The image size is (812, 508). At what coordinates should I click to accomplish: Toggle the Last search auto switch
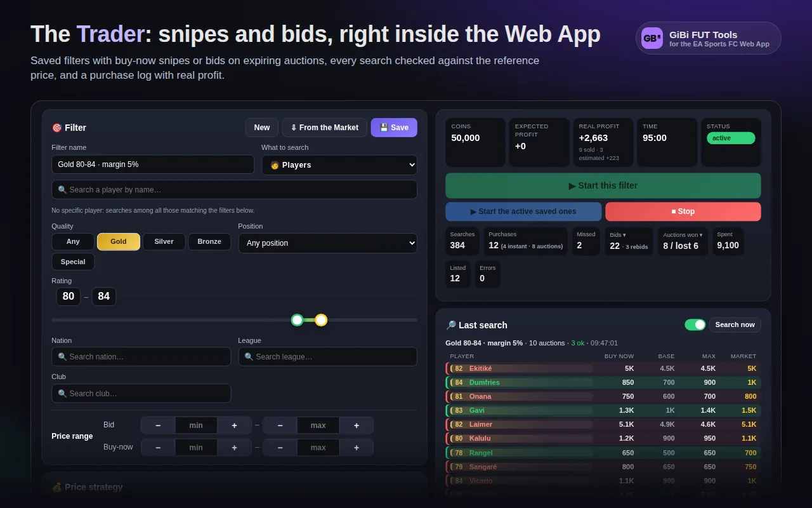click(695, 324)
